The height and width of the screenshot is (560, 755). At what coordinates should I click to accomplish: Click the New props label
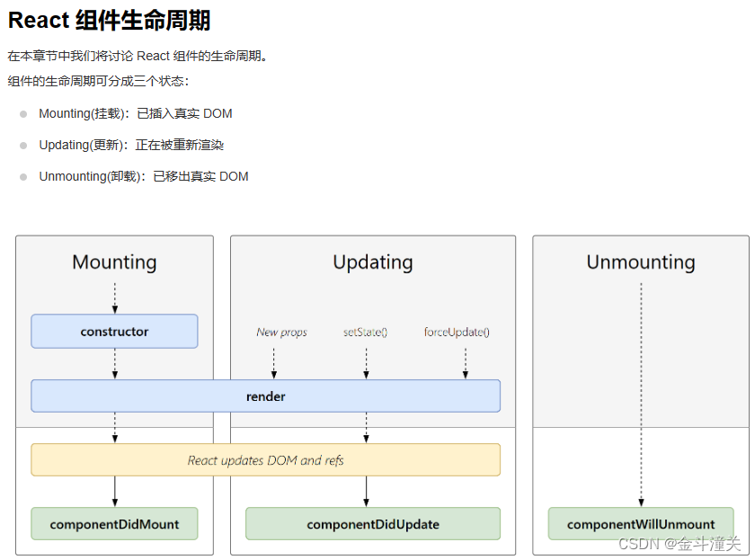pos(281,332)
